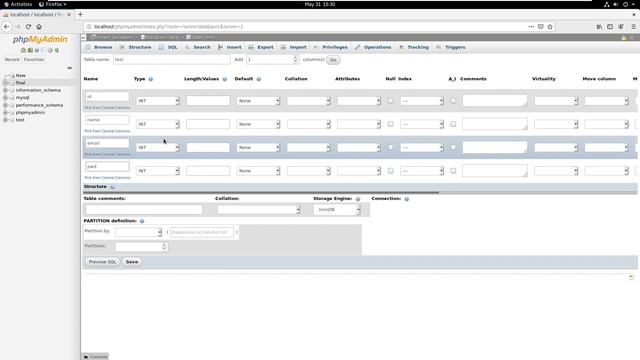Open the Storage Engine help icon

click(x=358, y=199)
